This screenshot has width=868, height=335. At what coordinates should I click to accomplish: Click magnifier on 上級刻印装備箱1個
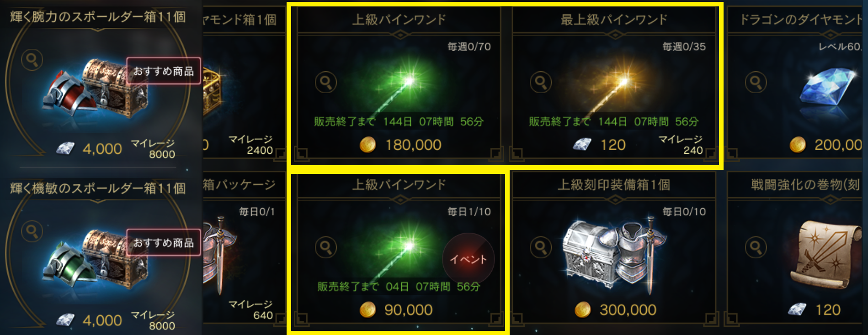point(541,247)
